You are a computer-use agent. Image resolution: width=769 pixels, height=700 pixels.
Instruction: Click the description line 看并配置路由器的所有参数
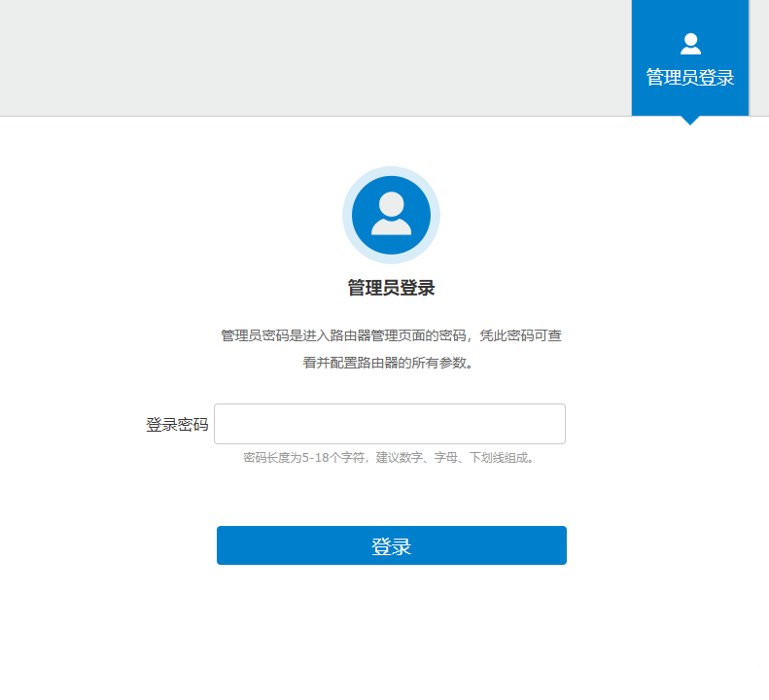391,363
